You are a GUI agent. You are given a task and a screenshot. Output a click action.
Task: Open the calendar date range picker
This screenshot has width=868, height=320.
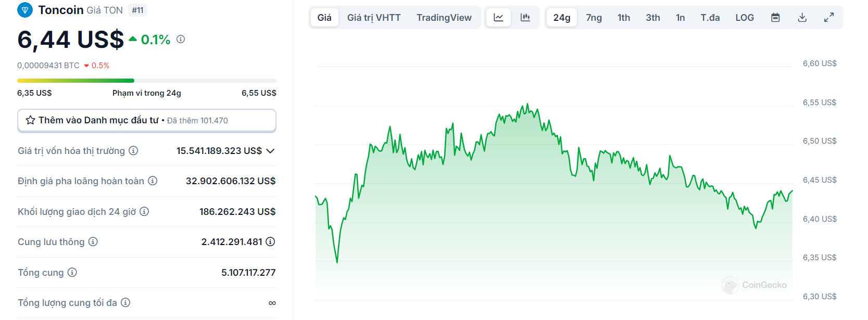(775, 18)
